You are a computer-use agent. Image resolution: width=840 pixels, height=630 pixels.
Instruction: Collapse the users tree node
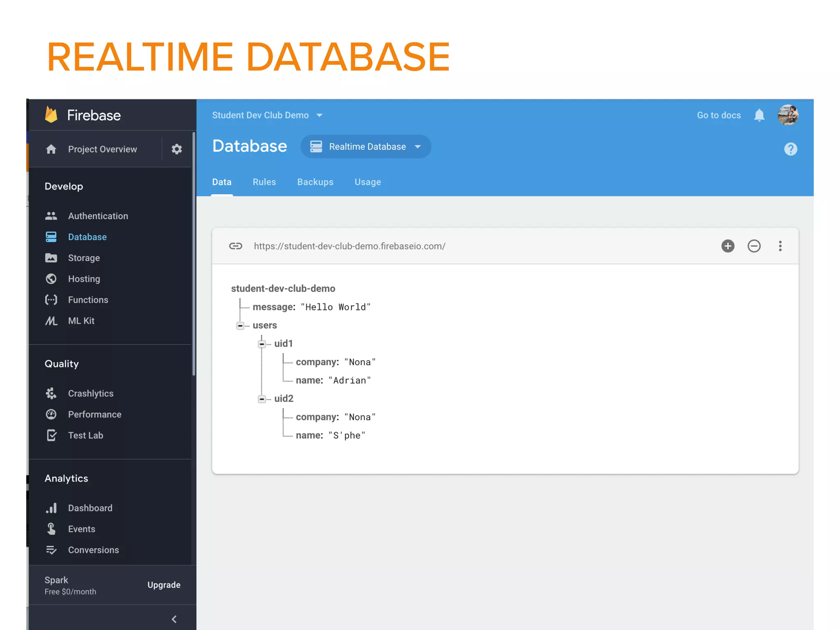pos(240,326)
